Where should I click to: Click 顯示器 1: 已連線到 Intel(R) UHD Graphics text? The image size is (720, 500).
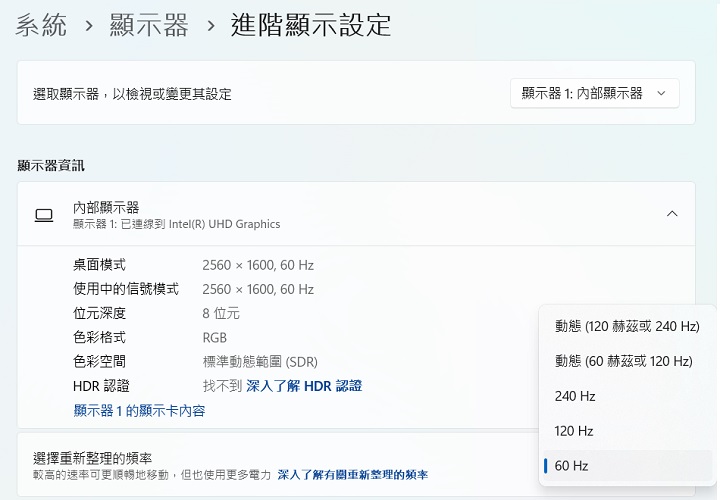point(176,224)
